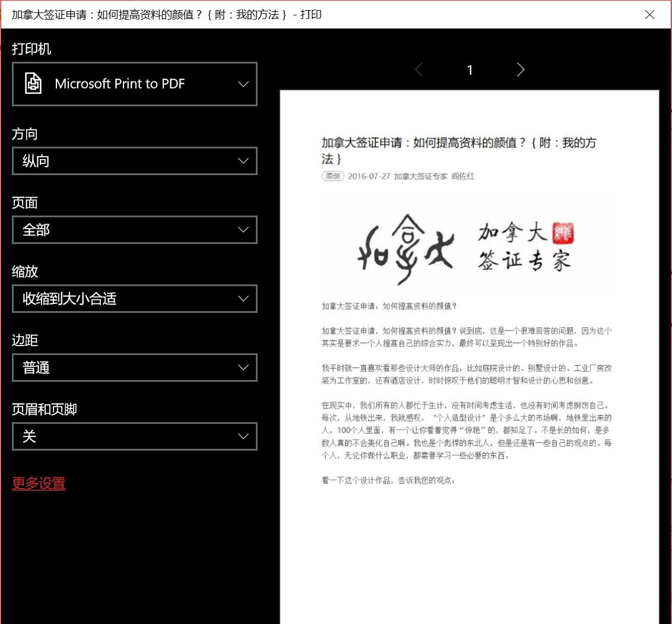Close the print dialog
Image resolution: width=672 pixels, height=624 pixels.
649,15
